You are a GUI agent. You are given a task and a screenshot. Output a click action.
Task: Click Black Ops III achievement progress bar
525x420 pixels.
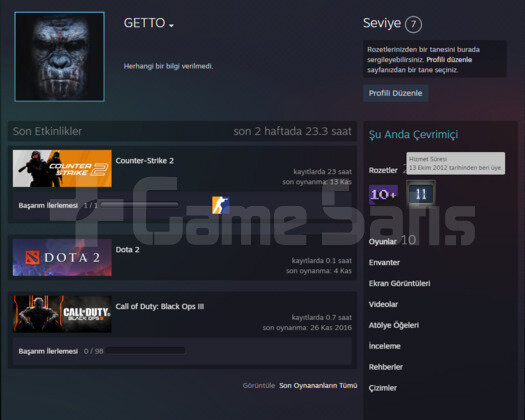pos(146,351)
